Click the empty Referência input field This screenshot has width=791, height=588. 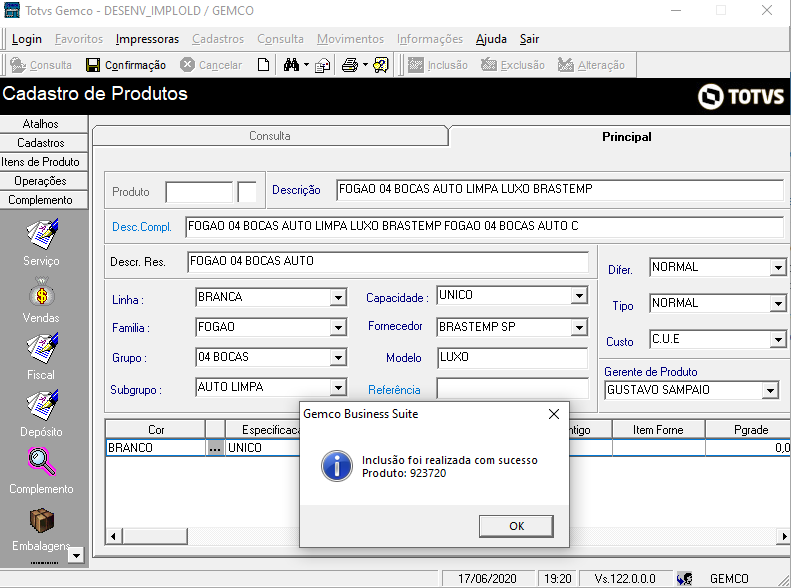pyautogui.click(x=512, y=389)
